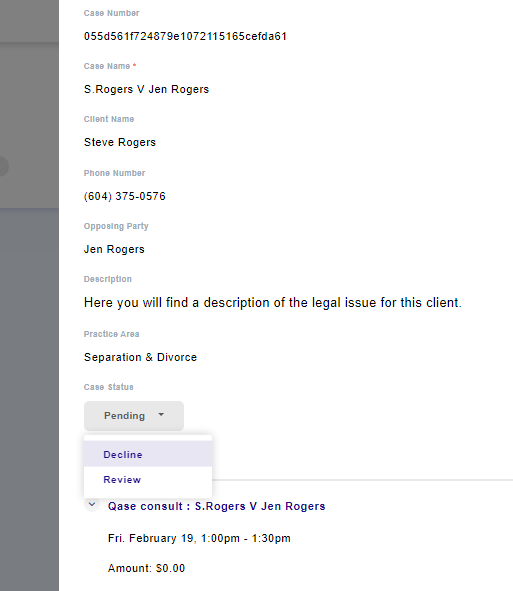Click the phone number (604) 375-0576
The width and height of the screenshot is (513, 591).
[x=125, y=196]
